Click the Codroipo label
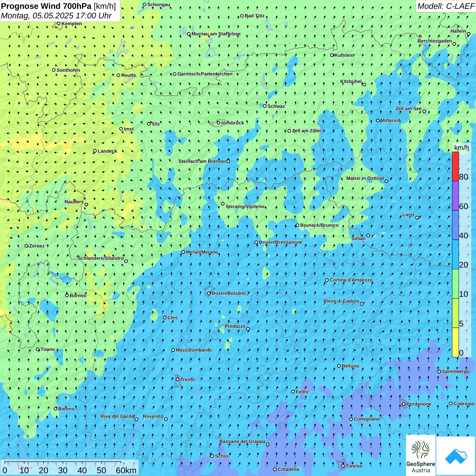 pos(464,404)
